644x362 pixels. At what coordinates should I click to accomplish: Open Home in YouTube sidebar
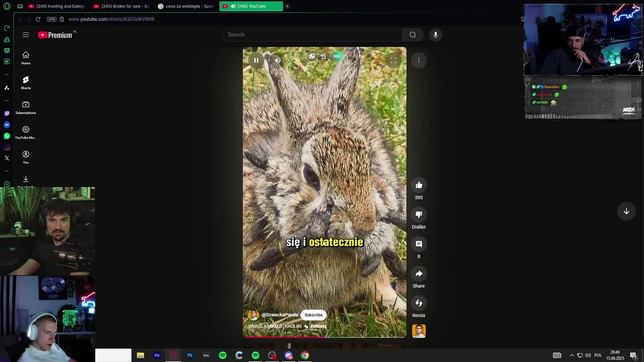pos(26,58)
